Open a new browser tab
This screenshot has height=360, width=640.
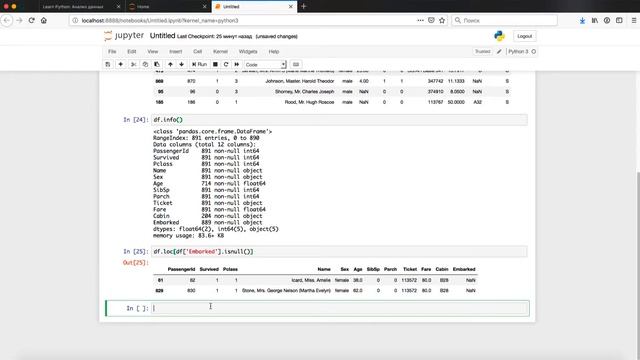click(303, 7)
